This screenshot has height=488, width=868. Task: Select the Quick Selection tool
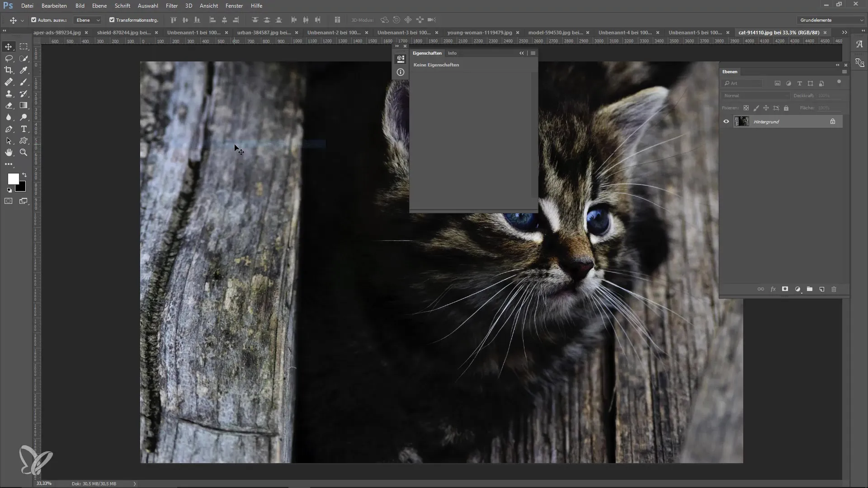point(24,58)
